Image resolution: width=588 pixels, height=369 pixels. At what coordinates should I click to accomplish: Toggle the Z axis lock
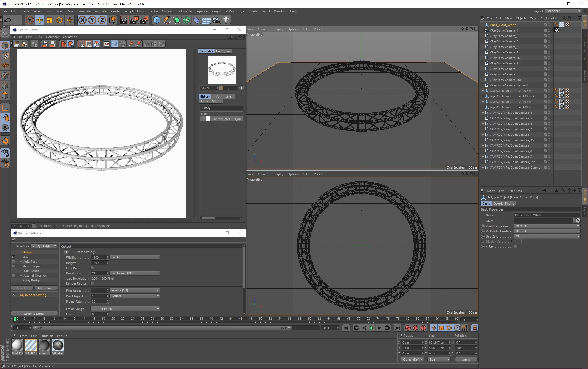(x=102, y=20)
